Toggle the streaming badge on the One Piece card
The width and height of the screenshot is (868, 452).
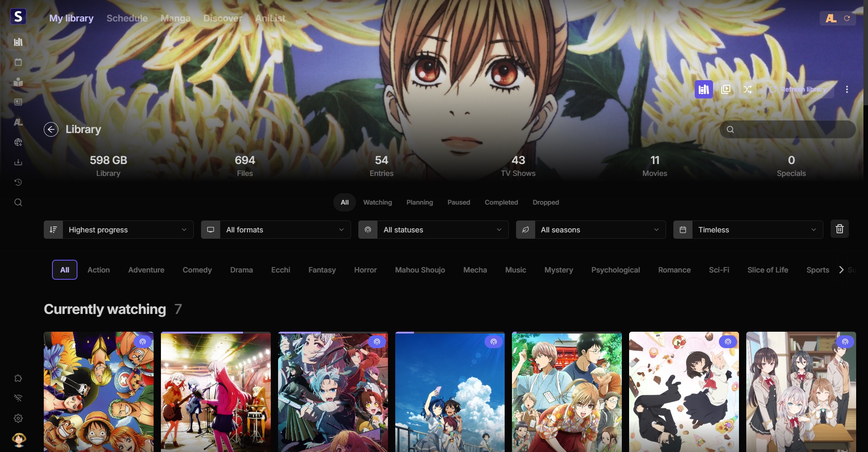tap(143, 341)
